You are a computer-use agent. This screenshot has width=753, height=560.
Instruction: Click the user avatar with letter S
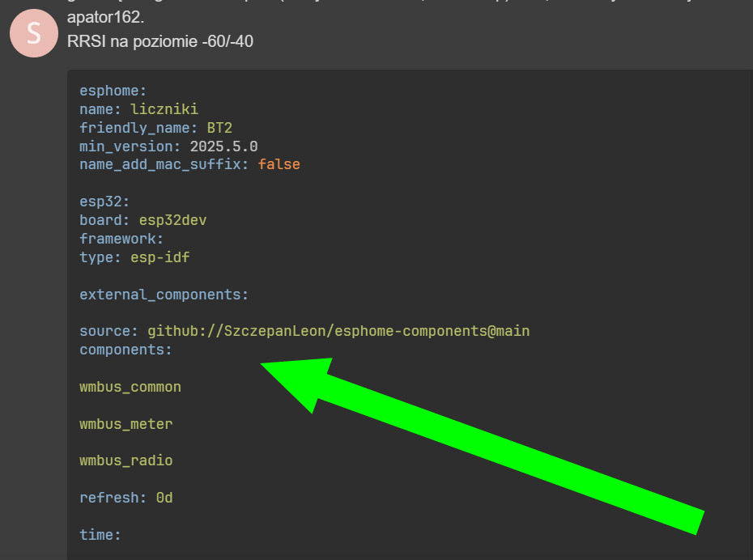(33, 34)
